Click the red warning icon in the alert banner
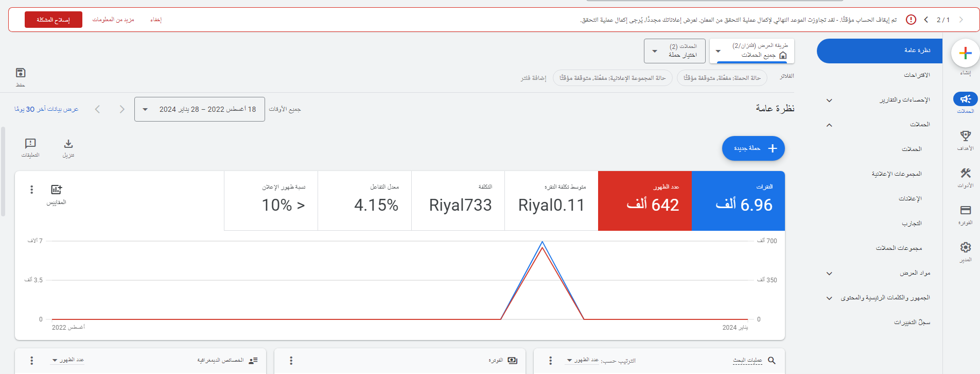Viewport: 980px width, 374px height. pyautogui.click(x=911, y=20)
